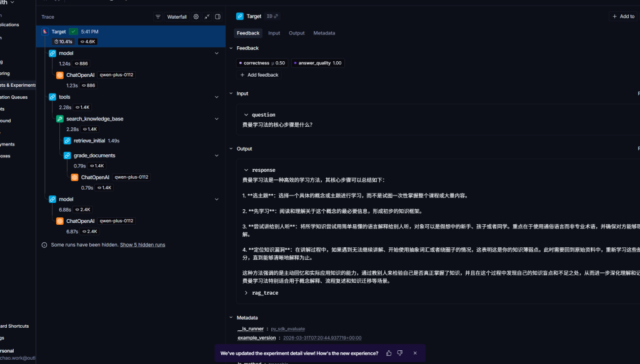Viewport: 640px width, 364px height.
Task: Collapse the Feedback section
Action: 231,48
